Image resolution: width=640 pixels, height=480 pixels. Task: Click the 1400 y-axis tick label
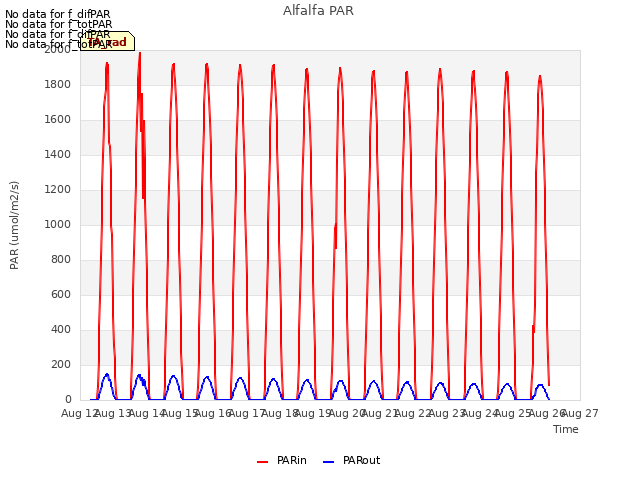(x=58, y=154)
